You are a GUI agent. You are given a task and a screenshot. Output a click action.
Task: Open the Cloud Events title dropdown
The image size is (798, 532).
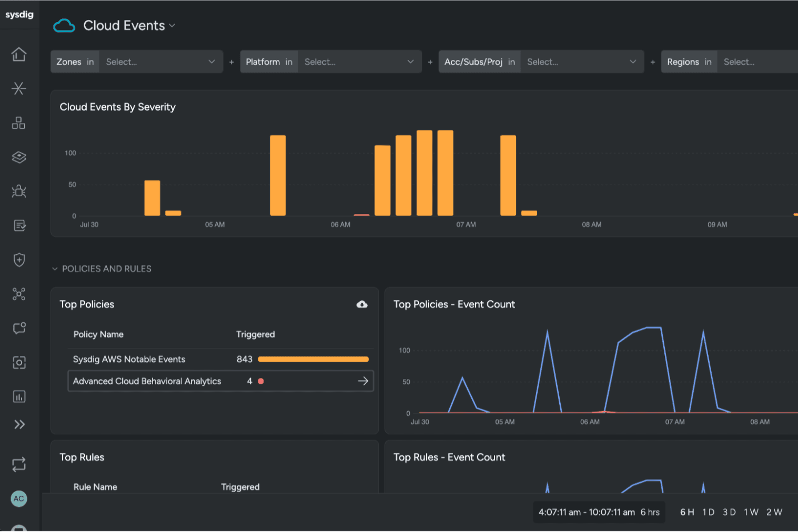tap(129, 25)
